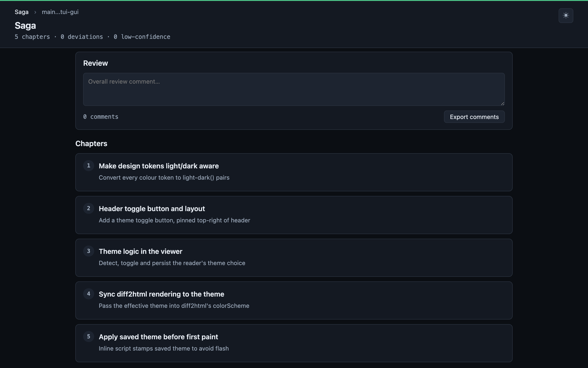Open chapter Header toggle button and layout
This screenshot has width=588, height=368.
(x=294, y=215)
